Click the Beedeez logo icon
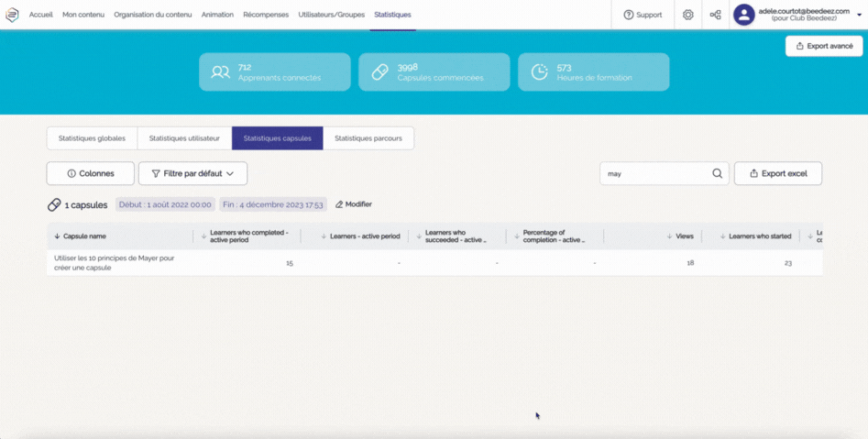Viewport: 868px width, 439px height. pos(13,15)
